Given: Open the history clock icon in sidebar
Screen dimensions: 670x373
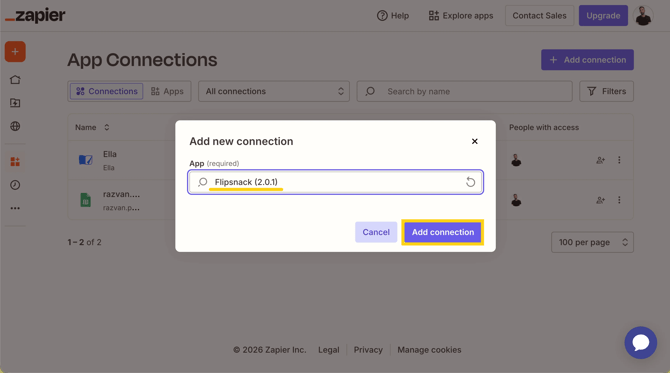Looking at the screenshot, I should tap(15, 185).
